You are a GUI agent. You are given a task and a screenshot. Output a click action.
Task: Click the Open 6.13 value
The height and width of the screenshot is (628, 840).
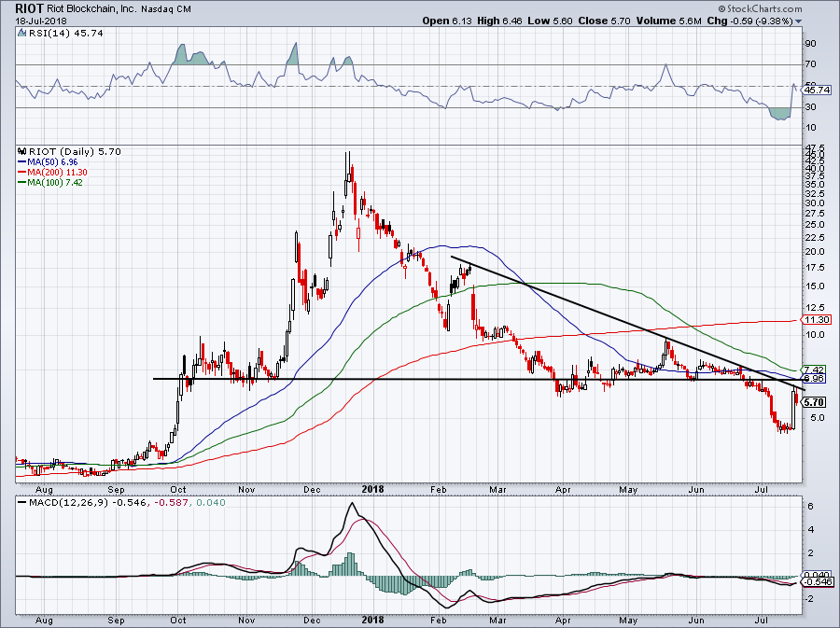[x=446, y=21]
